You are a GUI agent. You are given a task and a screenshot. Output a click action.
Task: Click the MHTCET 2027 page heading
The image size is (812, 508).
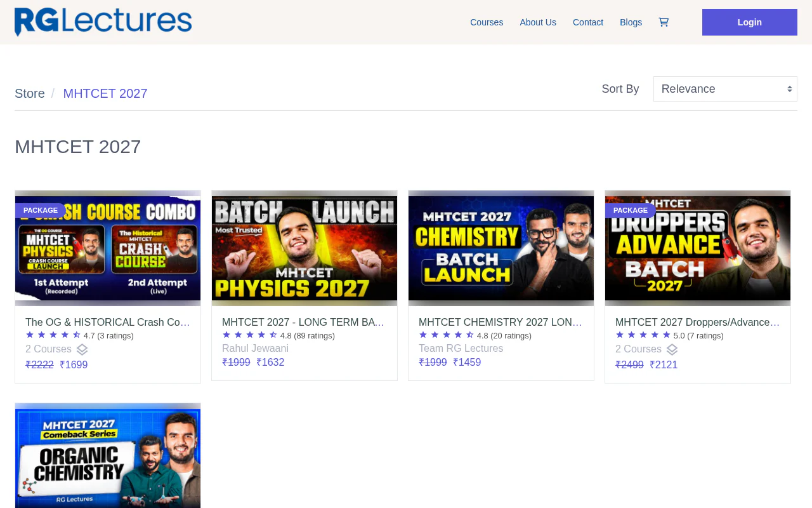77,147
